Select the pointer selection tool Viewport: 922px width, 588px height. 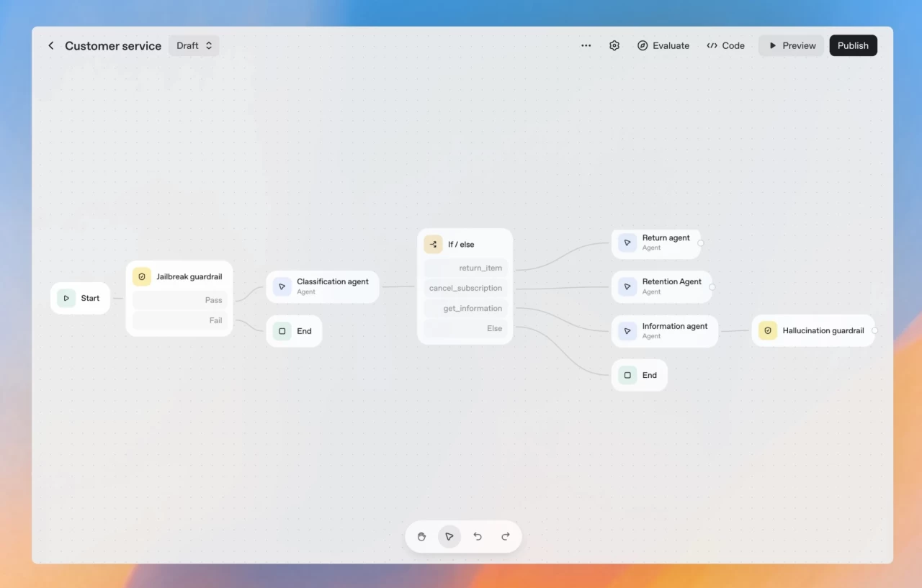[449, 536]
